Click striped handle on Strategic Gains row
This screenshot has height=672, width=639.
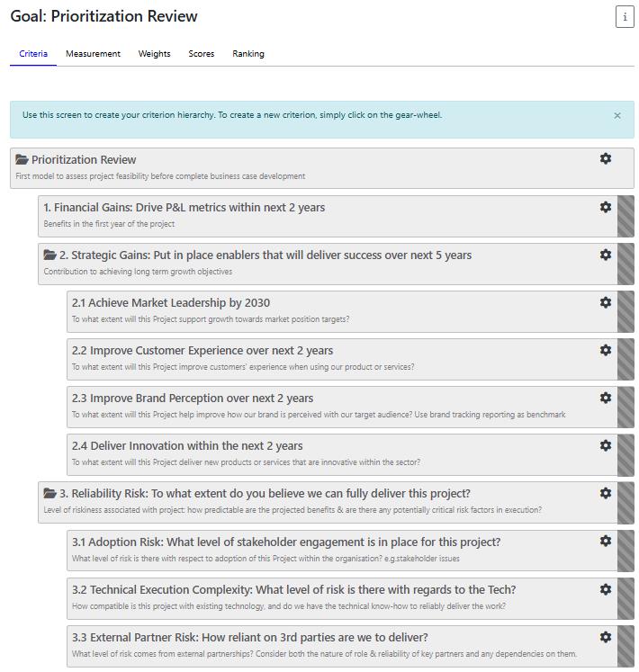625,264
